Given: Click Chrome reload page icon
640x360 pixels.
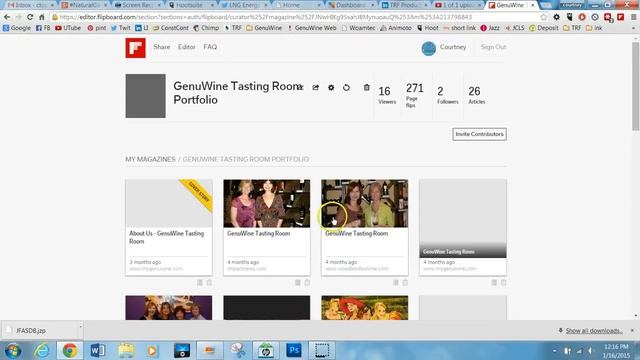Looking at the screenshot, I should click(x=30, y=17).
